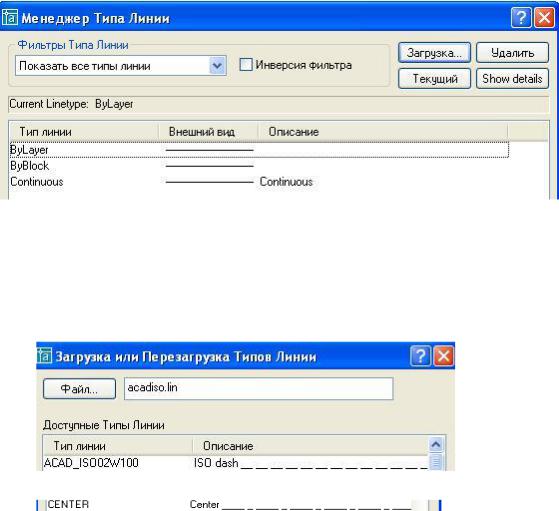Screen dimensions: 559x511
Task: Select the Continuous linetype name
Action: coord(37,182)
